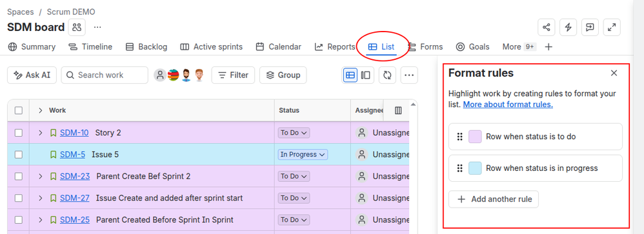Click the Ask AI button
This screenshot has height=234, width=644.
point(32,75)
